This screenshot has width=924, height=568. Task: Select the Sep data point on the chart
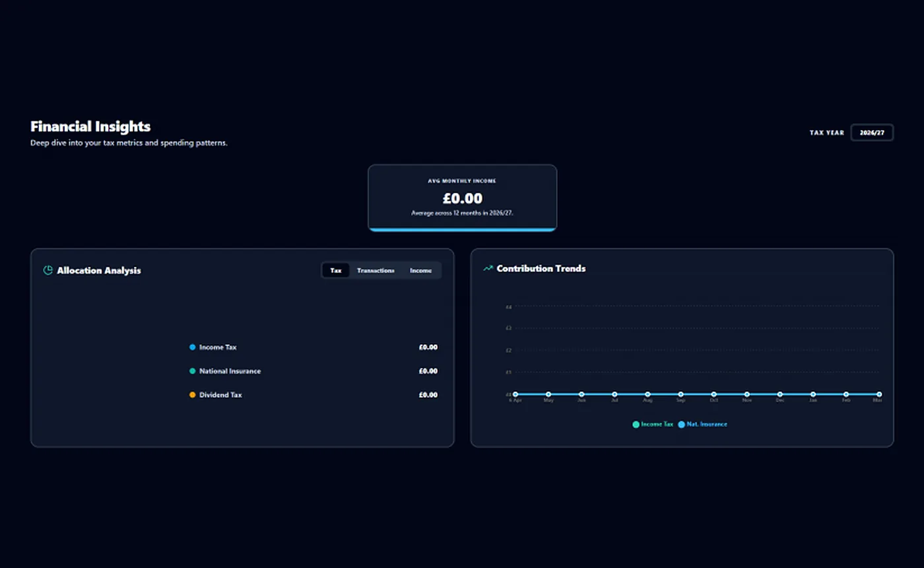(680, 394)
